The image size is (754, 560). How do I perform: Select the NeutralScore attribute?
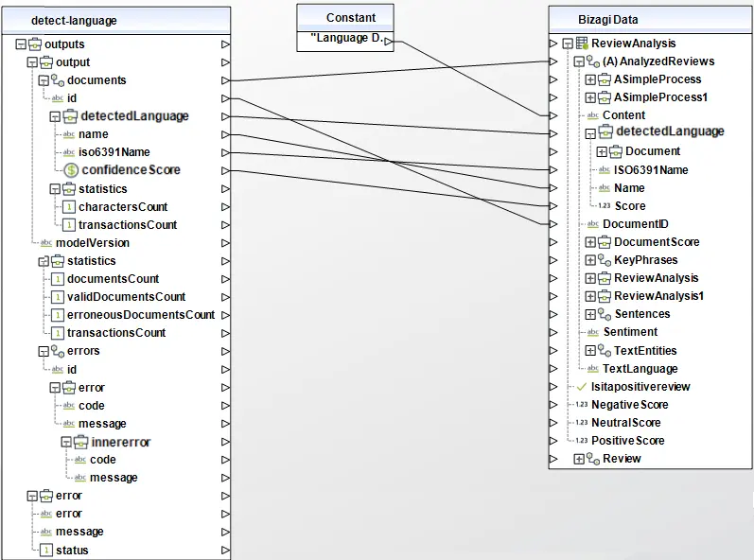(625, 423)
